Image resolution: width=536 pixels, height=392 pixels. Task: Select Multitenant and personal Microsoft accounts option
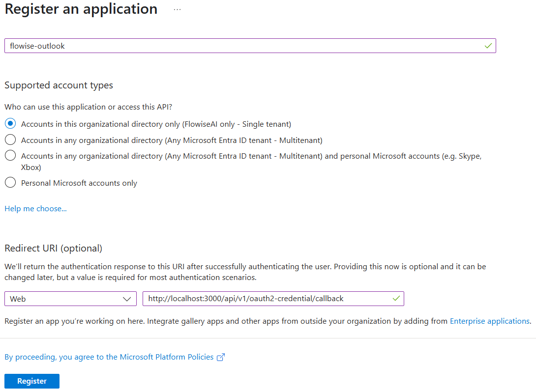(x=10, y=156)
